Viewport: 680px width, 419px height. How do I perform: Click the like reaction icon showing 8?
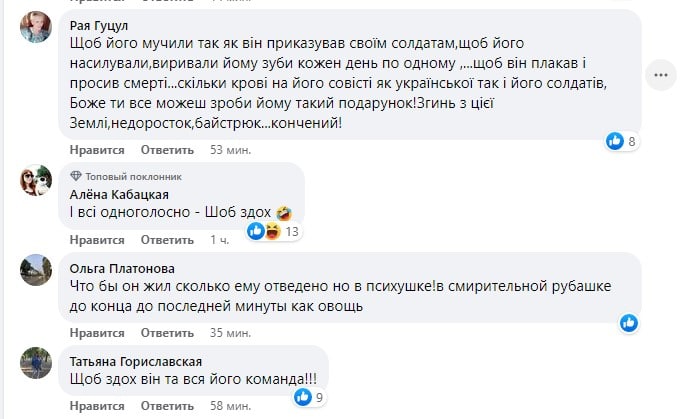[x=616, y=142]
